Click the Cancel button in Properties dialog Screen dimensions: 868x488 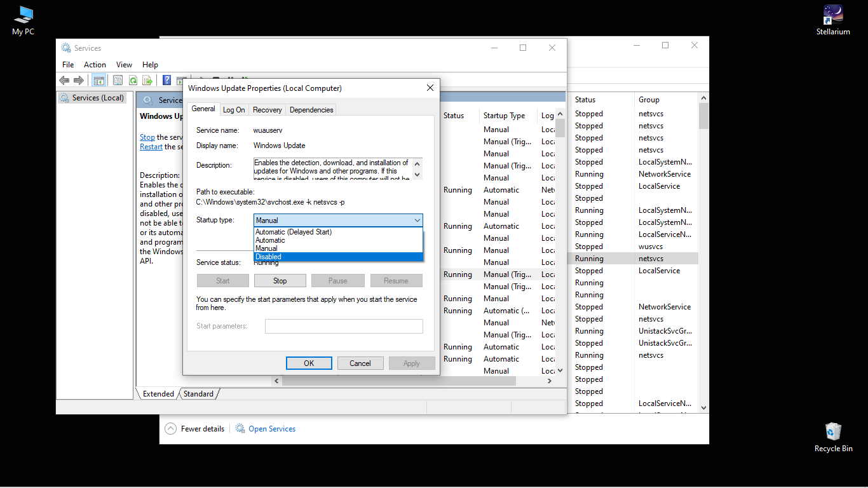coord(360,363)
